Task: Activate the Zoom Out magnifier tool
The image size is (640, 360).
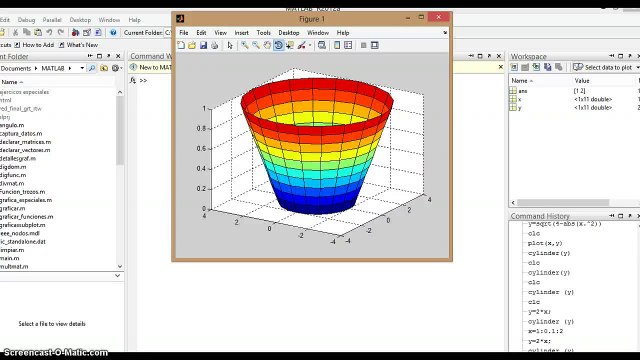Action: (256, 45)
